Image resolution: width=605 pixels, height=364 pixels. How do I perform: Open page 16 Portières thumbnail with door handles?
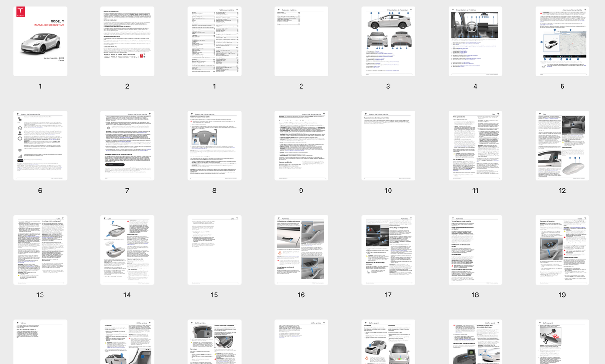(301, 250)
